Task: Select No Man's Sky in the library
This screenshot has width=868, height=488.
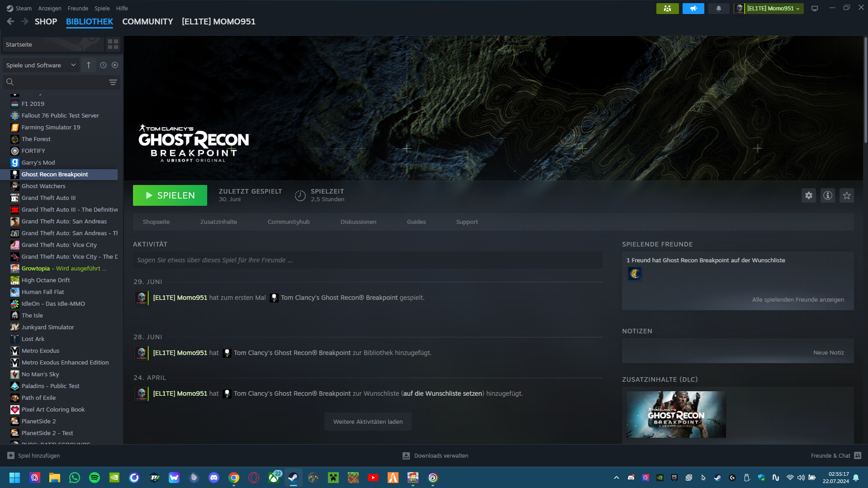Action: 60,374
